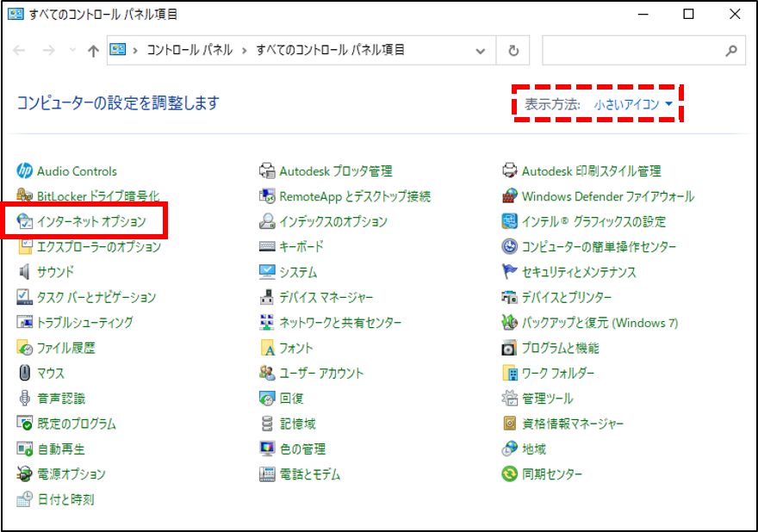This screenshot has width=758, height=532.
Task: Open the マウス icon
Action: pos(24,373)
